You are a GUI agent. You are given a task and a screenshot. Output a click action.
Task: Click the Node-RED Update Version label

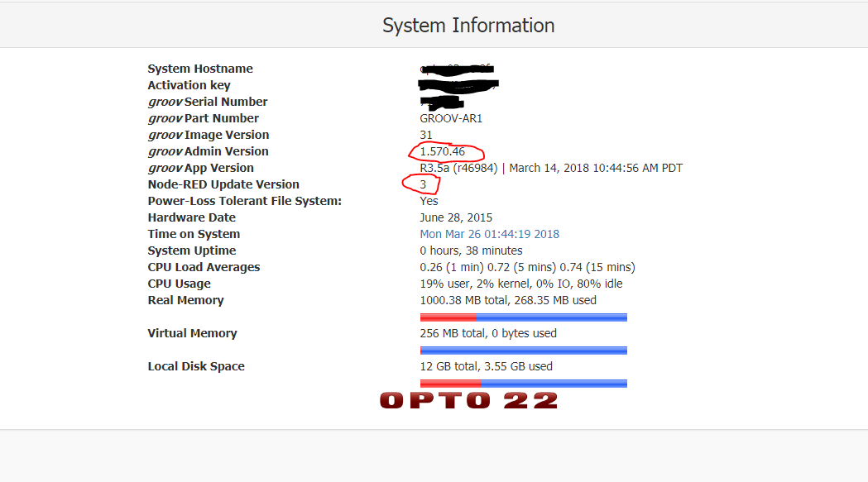223,184
